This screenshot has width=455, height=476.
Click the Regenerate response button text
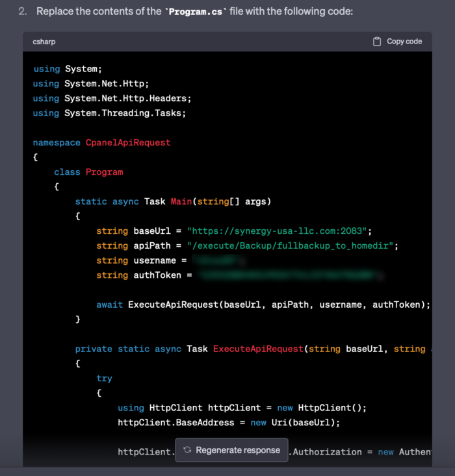237,450
